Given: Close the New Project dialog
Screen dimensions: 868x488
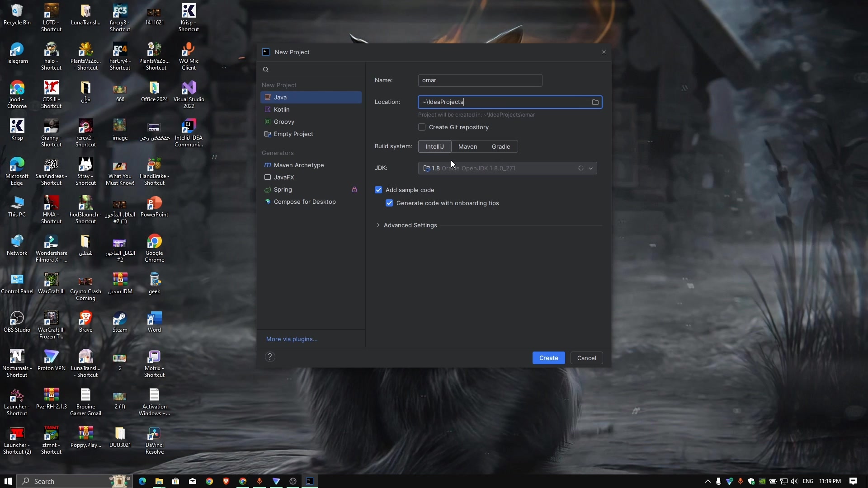Looking at the screenshot, I should [x=604, y=52].
